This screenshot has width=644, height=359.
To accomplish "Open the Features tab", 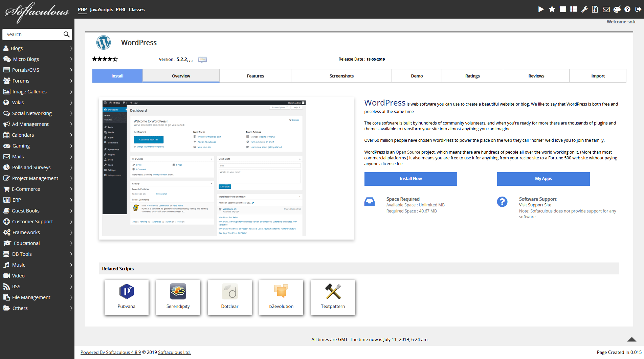I will point(255,76).
